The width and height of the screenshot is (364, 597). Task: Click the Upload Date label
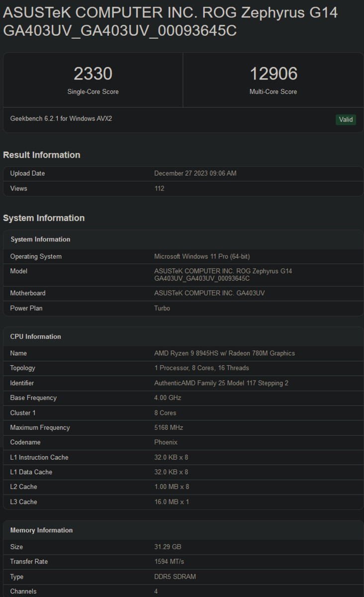[27, 174]
